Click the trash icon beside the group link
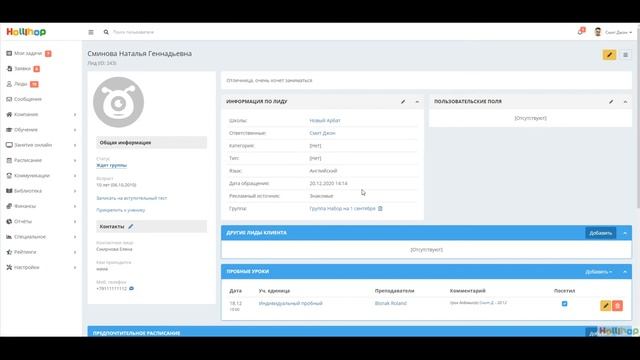The width and height of the screenshot is (640, 360). [x=380, y=209]
